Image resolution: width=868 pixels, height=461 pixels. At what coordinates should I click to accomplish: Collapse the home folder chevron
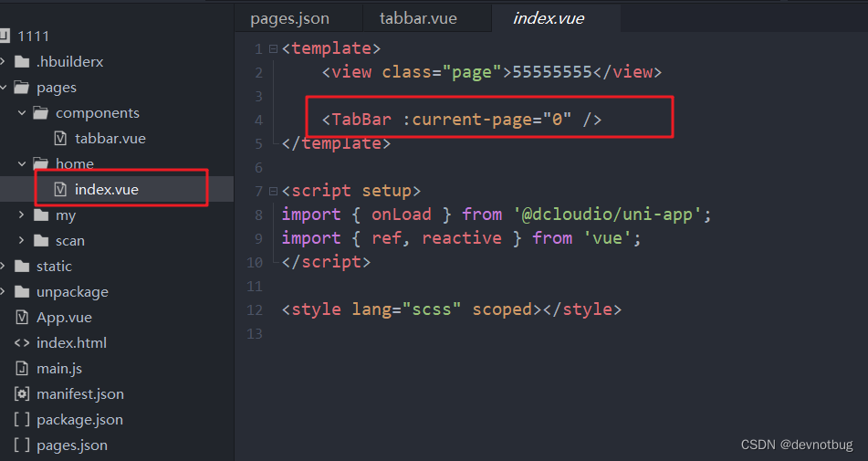(x=22, y=163)
